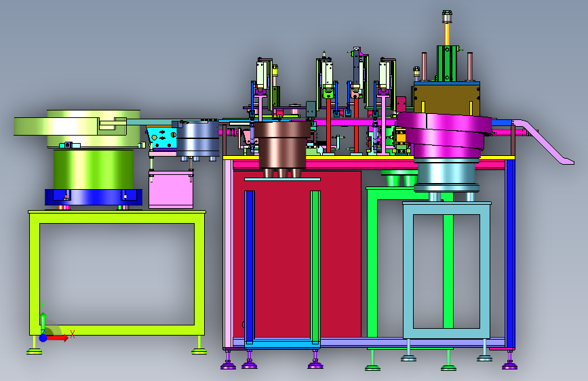Image resolution: width=588 pixels, height=381 pixels.
Task: Select the green pneumatic cylinder body at the top right
Action: coord(447,63)
